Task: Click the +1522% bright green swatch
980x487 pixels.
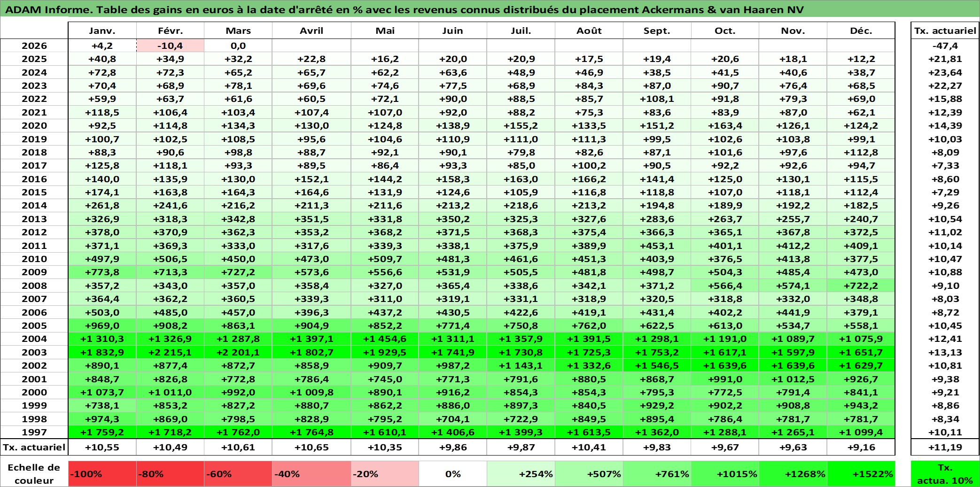Action: pyautogui.click(x=861, y=474)
